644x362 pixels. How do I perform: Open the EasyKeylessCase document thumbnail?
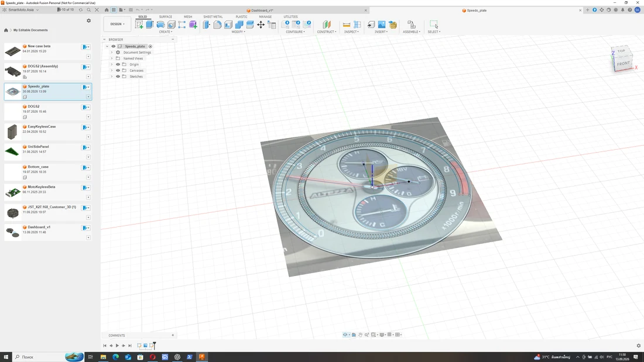point(12,132)
